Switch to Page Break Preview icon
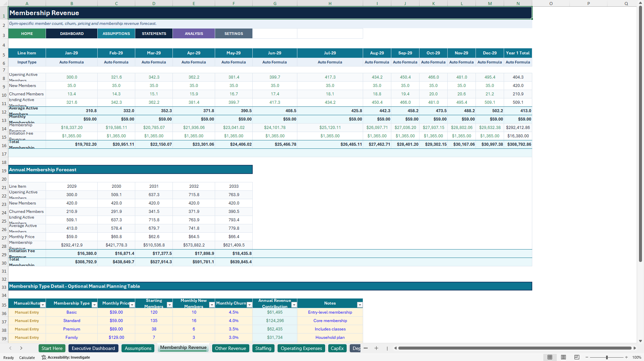The image size is (644, 361). [x=577, y=357]
